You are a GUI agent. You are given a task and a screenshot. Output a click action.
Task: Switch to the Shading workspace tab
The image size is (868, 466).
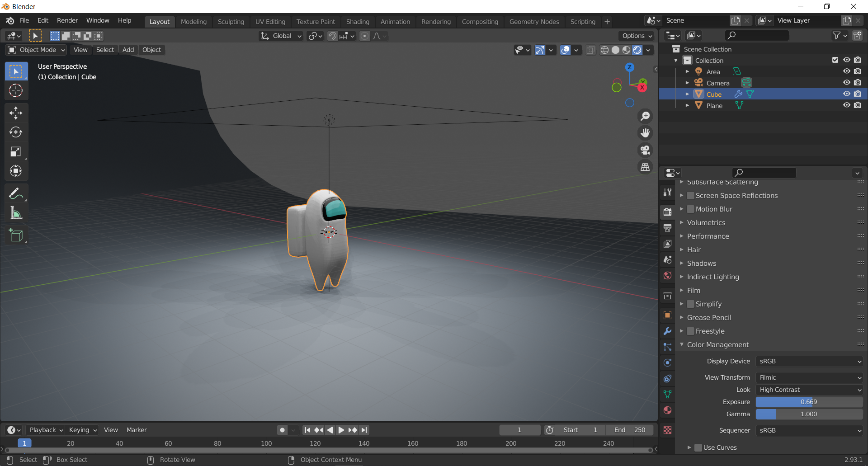click(358, 22)
